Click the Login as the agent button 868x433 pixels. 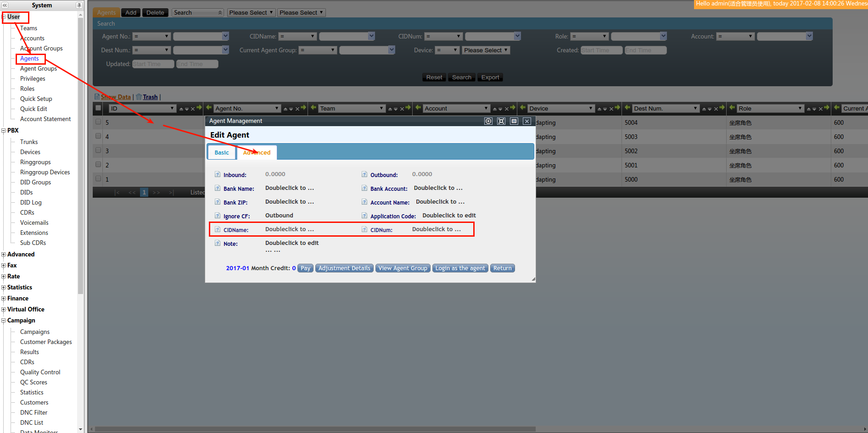(460, 268)
